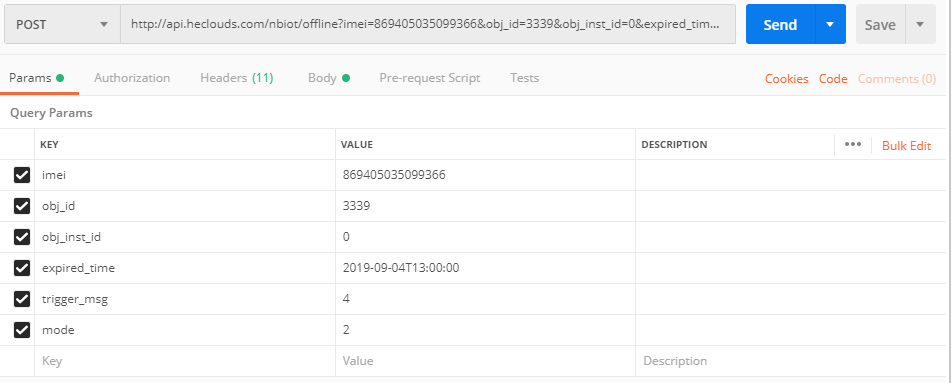The width and height of the screenshot is (951, 383).
Task: Open the Cookies link
Action: tap(787, 79)
